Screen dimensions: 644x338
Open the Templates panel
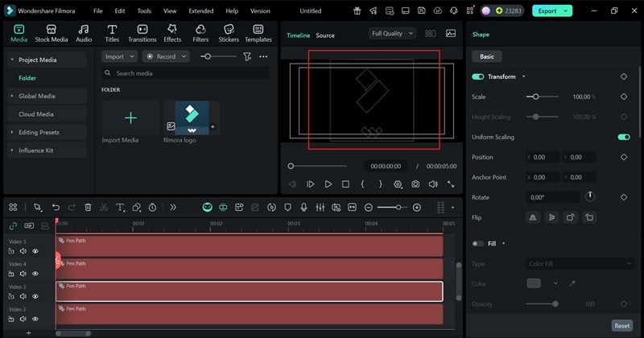coord(258,33)
